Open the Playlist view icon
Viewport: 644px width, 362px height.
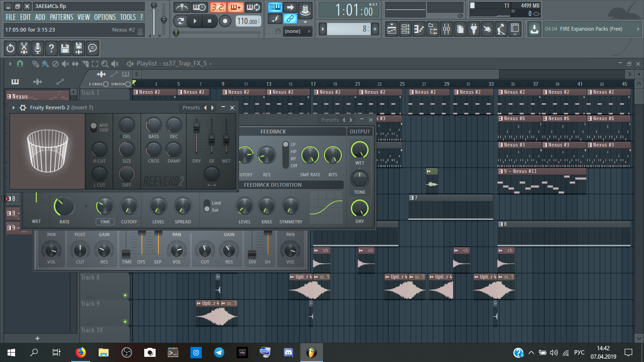point(391,29)
